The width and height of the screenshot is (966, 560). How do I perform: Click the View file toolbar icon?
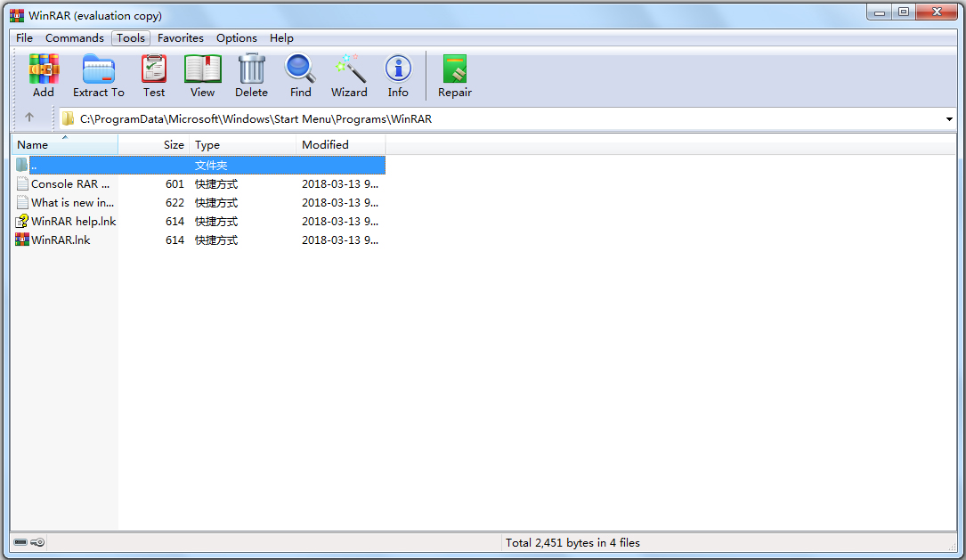click(203, 69)
